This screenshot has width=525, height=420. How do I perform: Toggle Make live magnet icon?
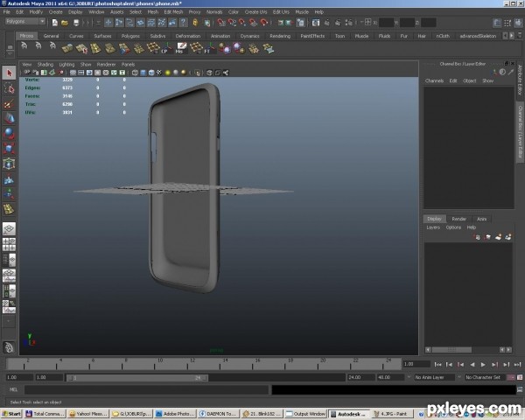coord(264,23)
